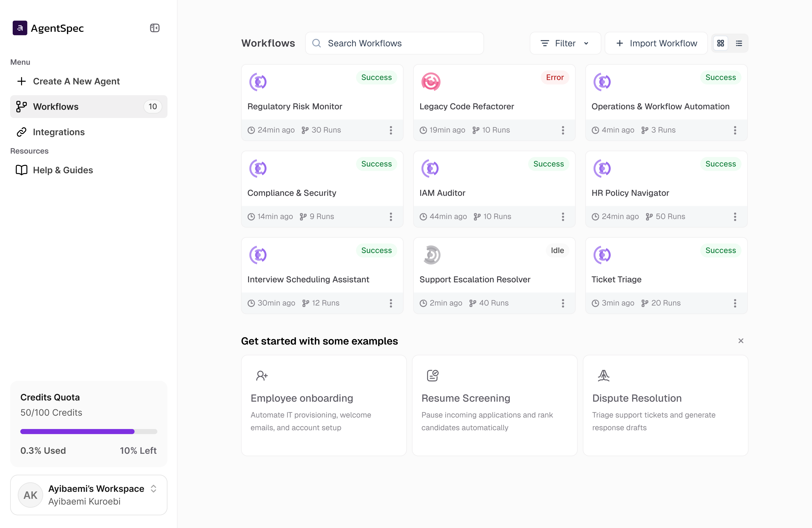The height and width of the screenshot is (528, 812).
Task: Open the Integrations menu item
Action: [x=89, y=132]
